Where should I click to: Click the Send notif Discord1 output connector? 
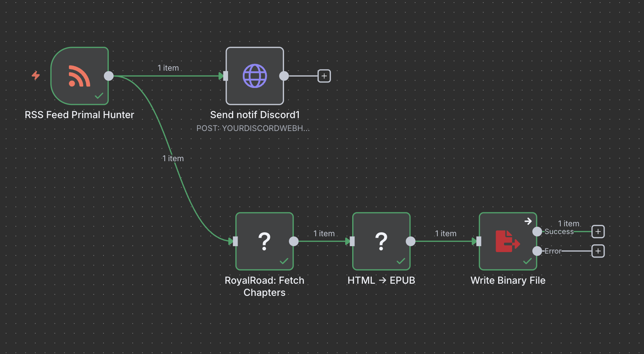tap(284, 76)
